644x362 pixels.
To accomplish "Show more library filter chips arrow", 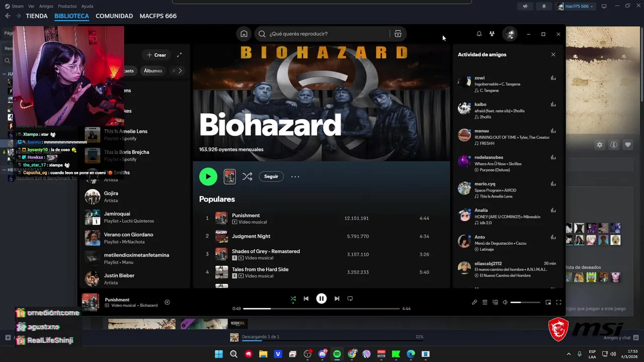I will click(x=180, y=71).
